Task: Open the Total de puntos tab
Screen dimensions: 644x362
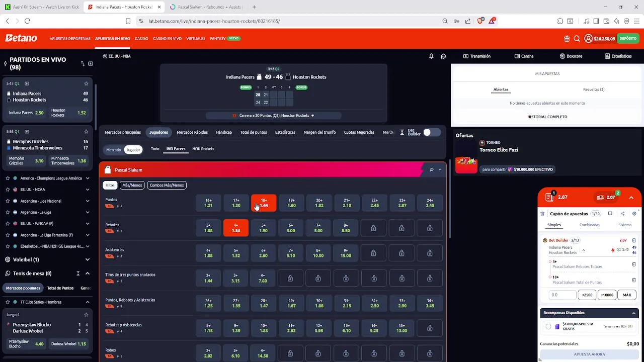Action: point(254,132)
